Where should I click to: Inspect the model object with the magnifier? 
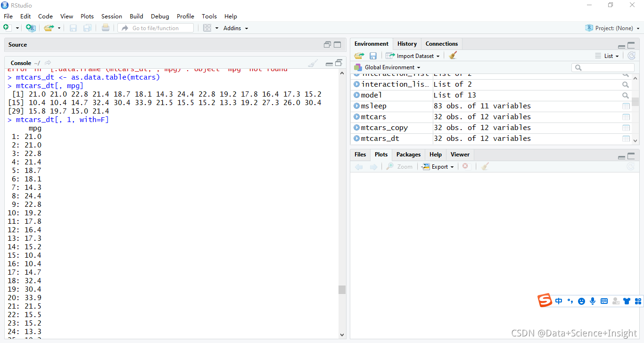pos(626,95)
